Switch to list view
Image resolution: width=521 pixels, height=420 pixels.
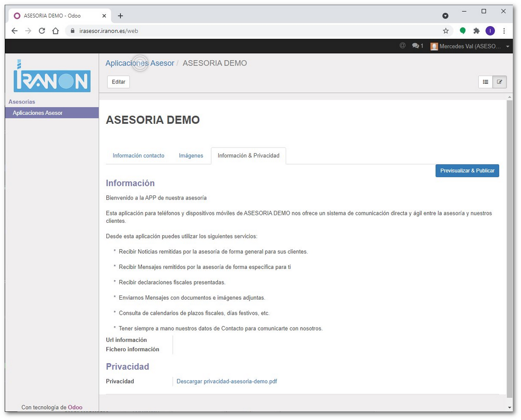coord(485,82)
